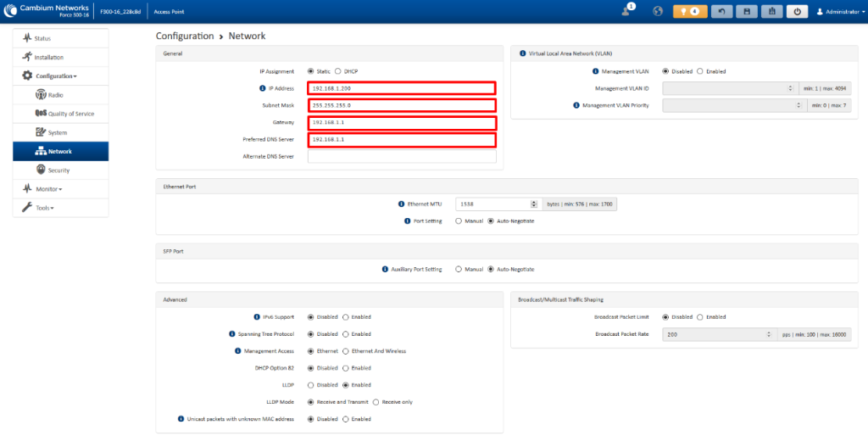Click the Ethernet MTU info icon
This screenshot has width=868, height=436.
[401, 204]
